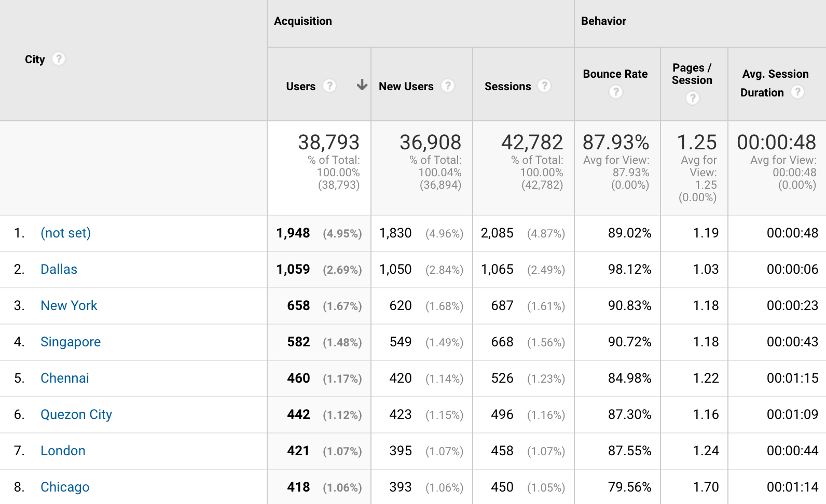Click the help icon beside City
The image size is (826, 504).
59,59
